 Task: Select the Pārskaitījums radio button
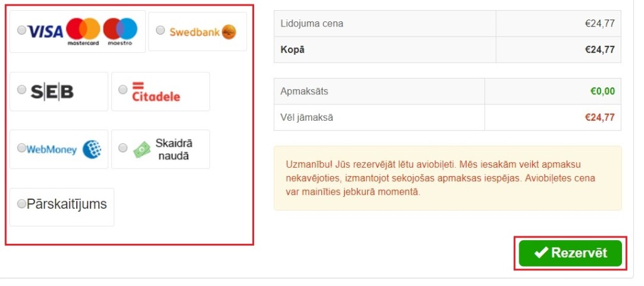(22, 204)
